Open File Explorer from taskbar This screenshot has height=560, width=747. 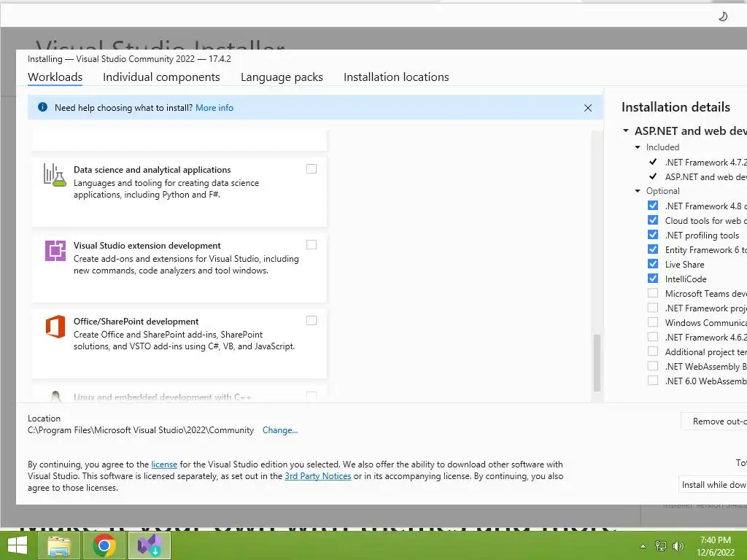pos(60,545)
